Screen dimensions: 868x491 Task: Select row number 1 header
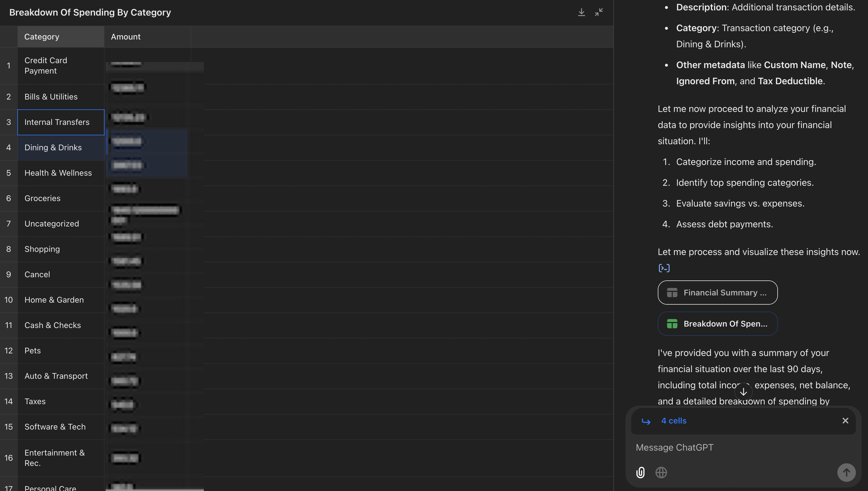9,66
